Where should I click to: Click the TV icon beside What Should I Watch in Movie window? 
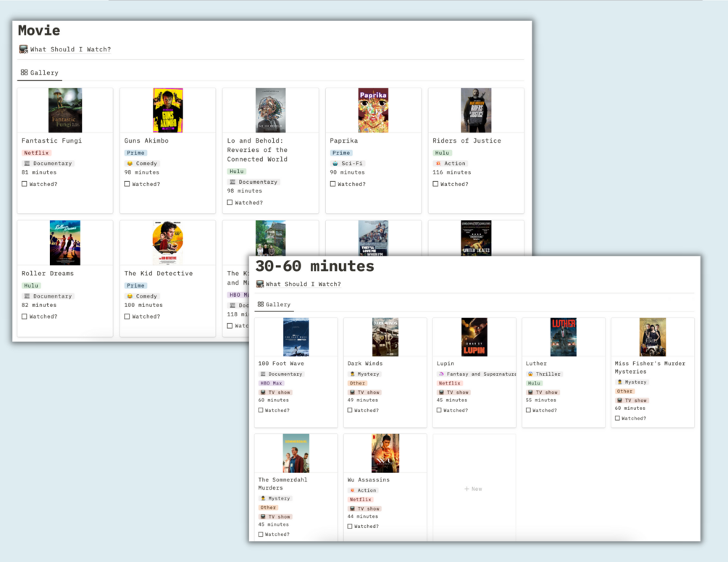23,49
